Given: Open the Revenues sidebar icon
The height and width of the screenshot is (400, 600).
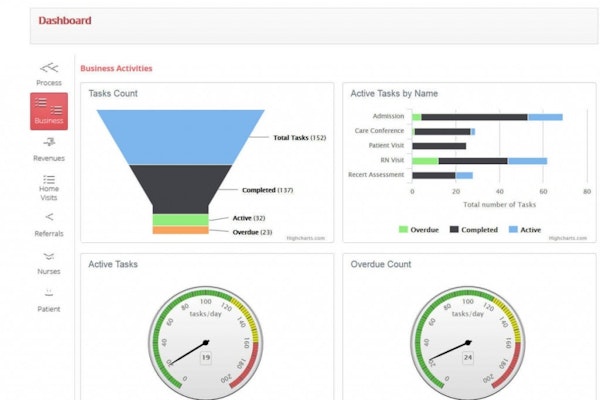Looking at the screenshot, I should 49,144.
